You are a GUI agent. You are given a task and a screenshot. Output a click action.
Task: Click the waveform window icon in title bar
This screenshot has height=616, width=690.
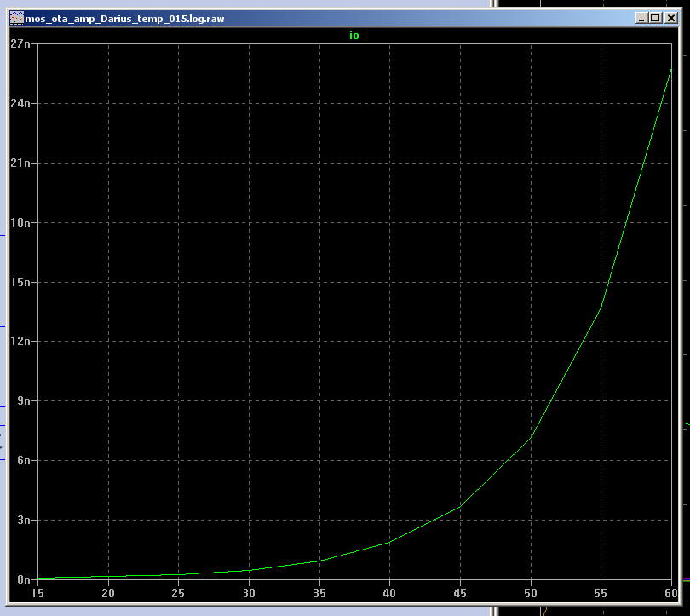[17, 18]
